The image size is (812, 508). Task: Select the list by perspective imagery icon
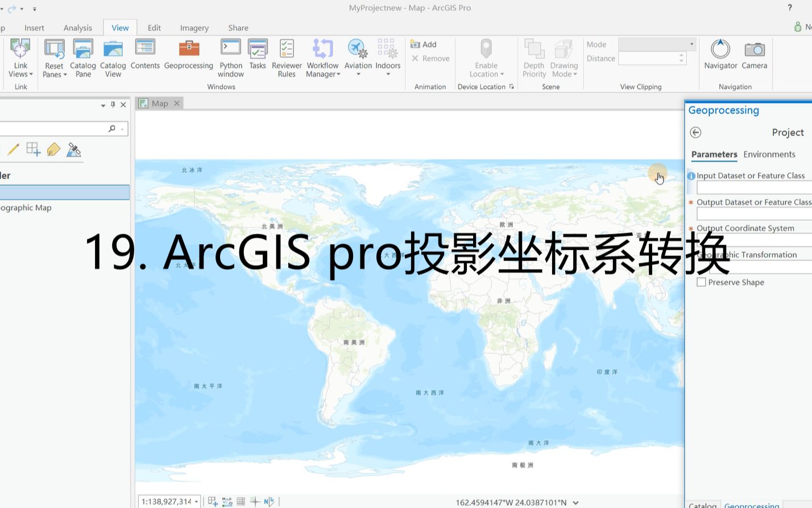click(x=74, y=150)
